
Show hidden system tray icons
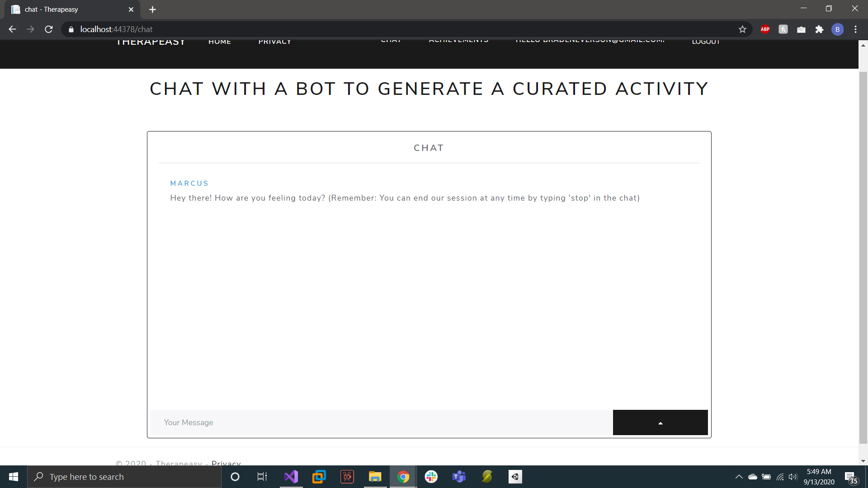coord(739,477)
